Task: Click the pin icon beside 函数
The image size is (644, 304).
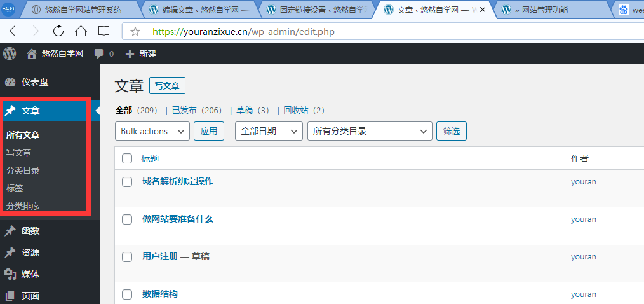Action: point(10,231)
